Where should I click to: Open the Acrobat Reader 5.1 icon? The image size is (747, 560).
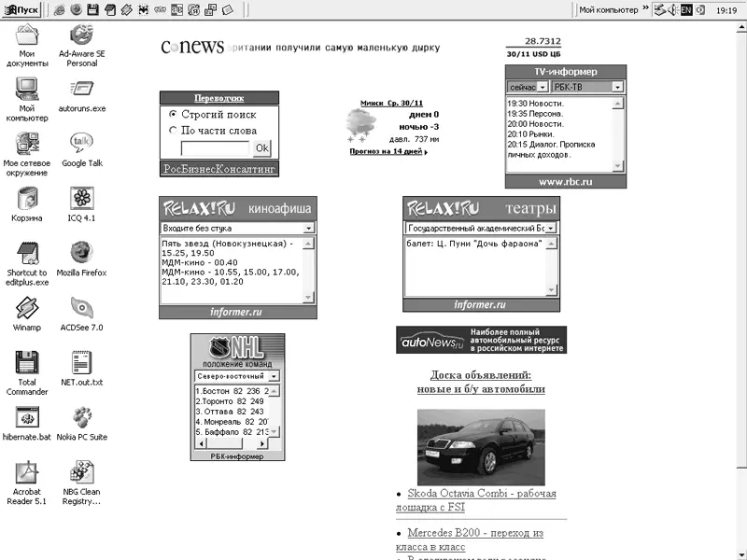[x=27, y=472]
